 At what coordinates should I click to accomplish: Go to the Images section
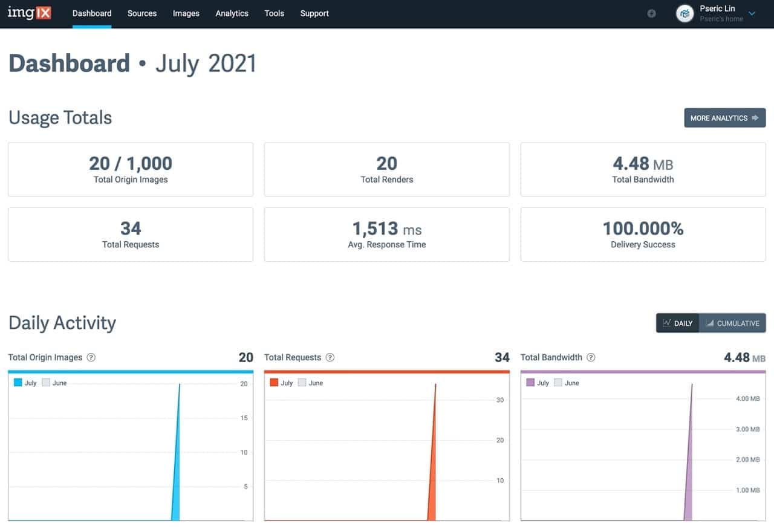tap(186, 13)
